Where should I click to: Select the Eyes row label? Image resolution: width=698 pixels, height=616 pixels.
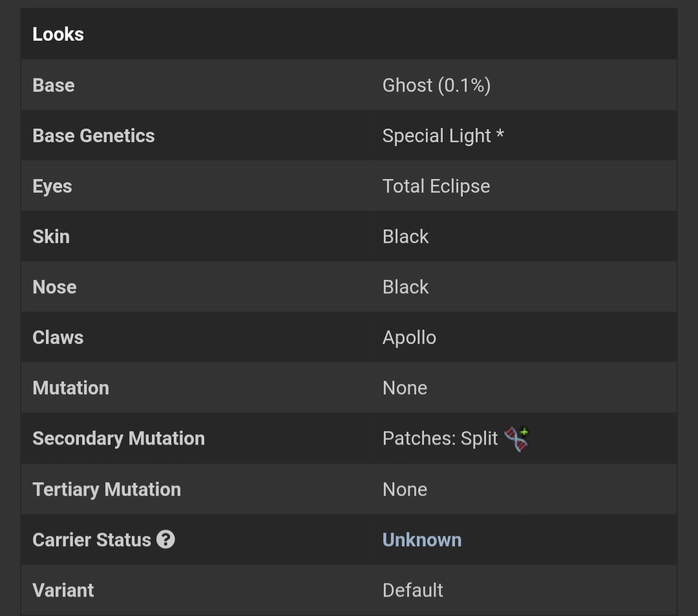52,186
